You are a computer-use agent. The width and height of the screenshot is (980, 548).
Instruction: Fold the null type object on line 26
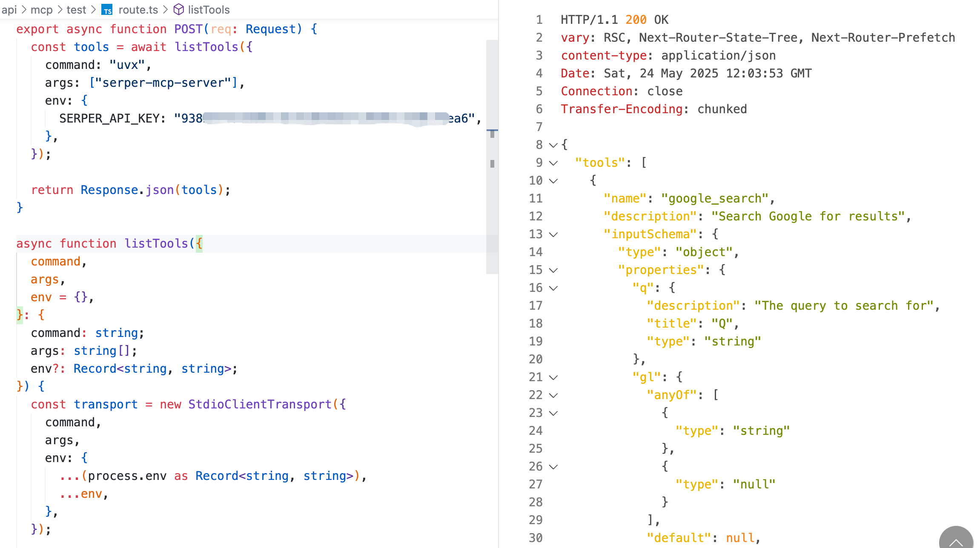pos(553,467)
